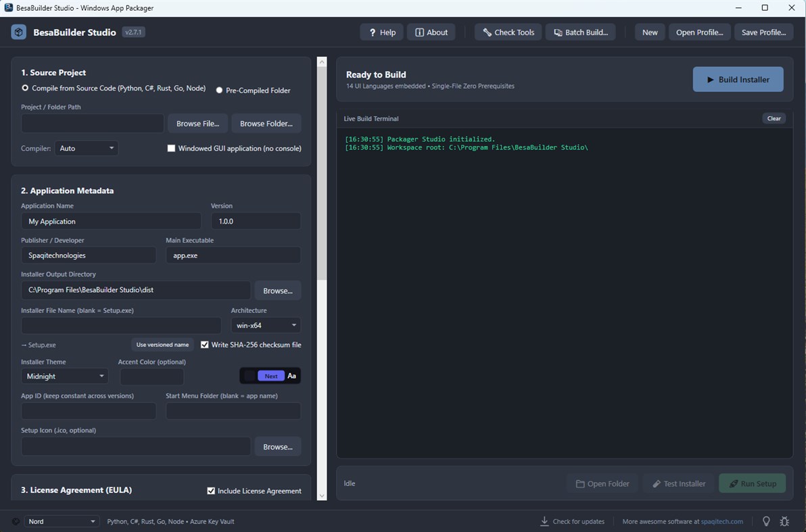Open the Compiler Auto dropdown
Image resolution: width=806 pixels, height=532 pixels.
[x=87, y=148]
